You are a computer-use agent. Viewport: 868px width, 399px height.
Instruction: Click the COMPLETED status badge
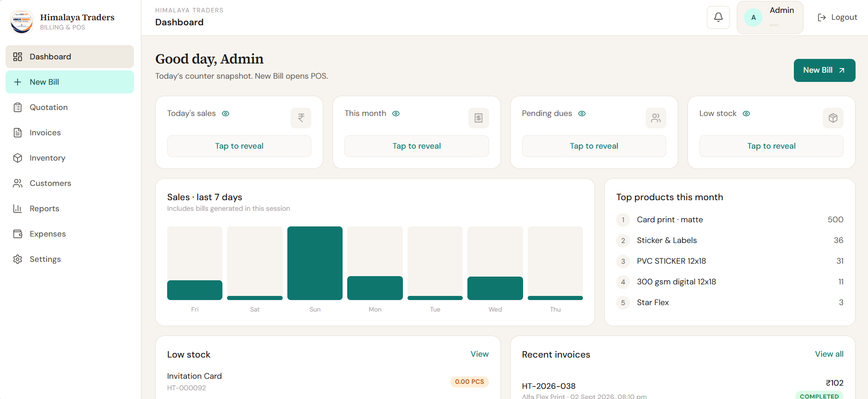tap(819, 395)
